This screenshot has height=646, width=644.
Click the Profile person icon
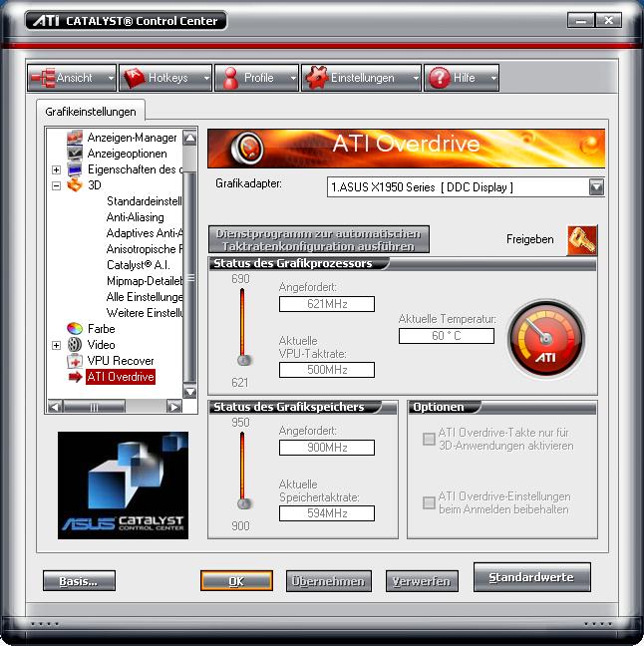point(230,78)
